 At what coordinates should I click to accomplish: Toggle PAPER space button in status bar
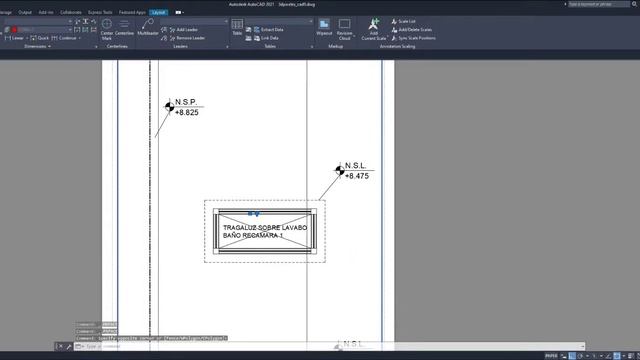click(x=551, y=356)
